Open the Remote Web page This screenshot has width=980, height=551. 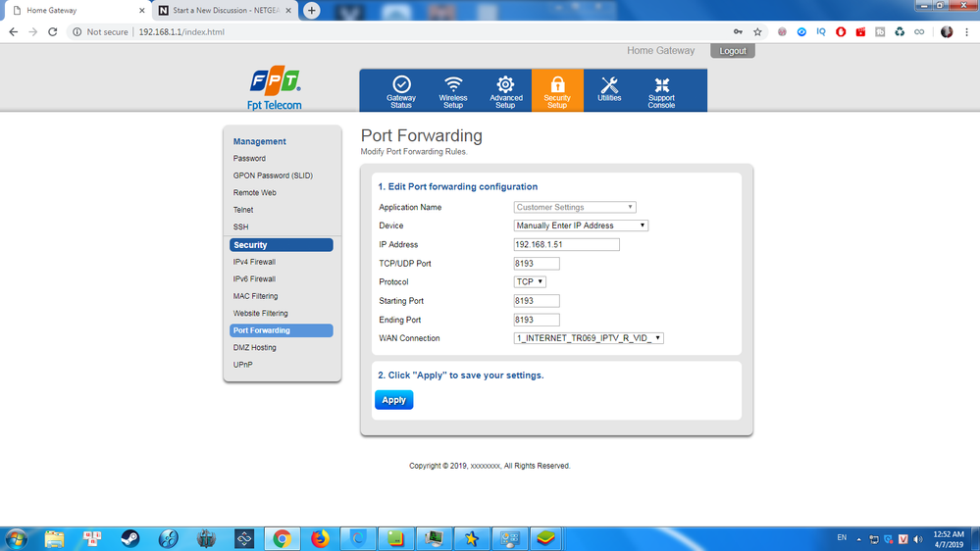click(254, 192)
